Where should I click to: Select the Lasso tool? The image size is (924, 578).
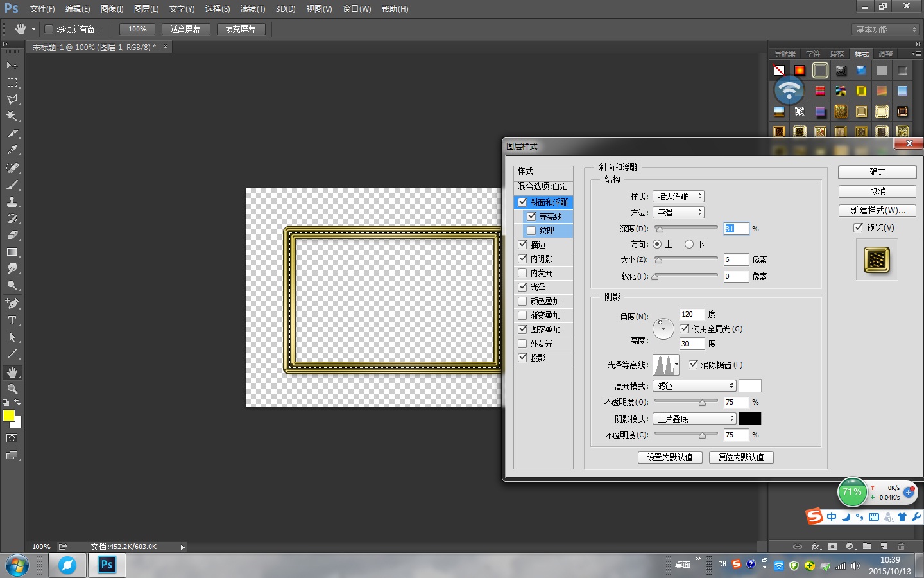click(x=12, y=100)
